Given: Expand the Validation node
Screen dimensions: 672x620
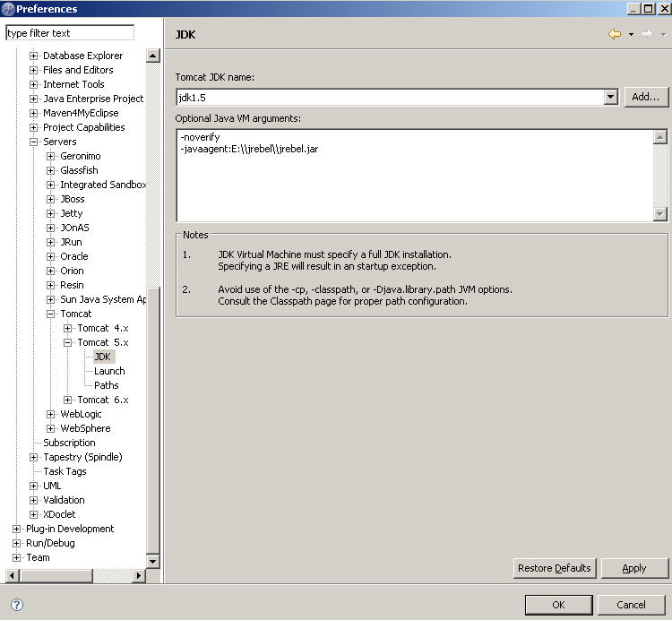Looking at the screenshot, I should click(33, 500).
